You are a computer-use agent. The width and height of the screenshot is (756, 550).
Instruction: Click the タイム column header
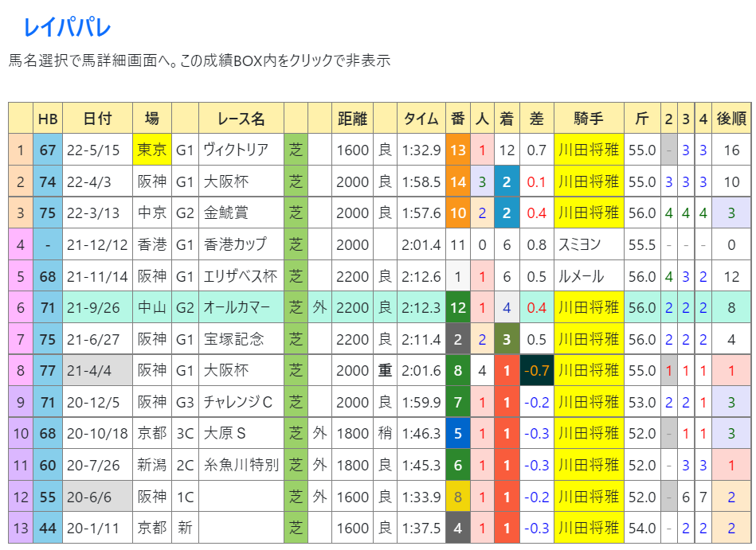coord(421,119)
